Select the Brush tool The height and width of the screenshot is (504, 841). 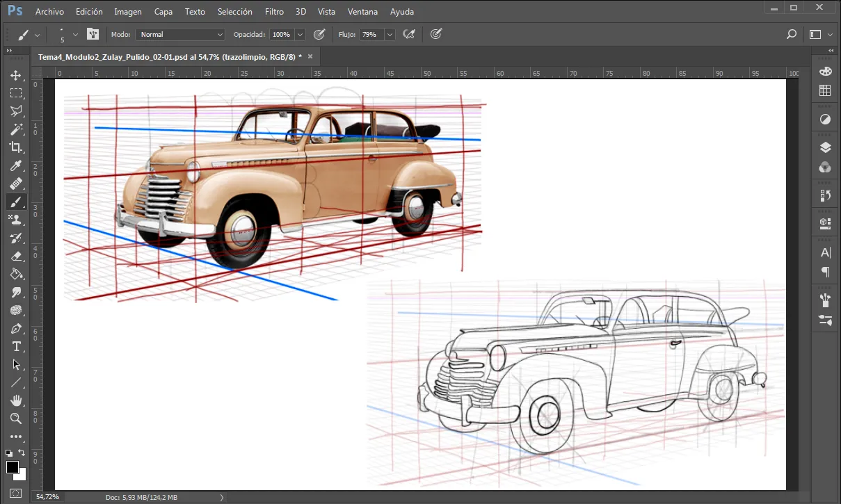coord(16,202)
